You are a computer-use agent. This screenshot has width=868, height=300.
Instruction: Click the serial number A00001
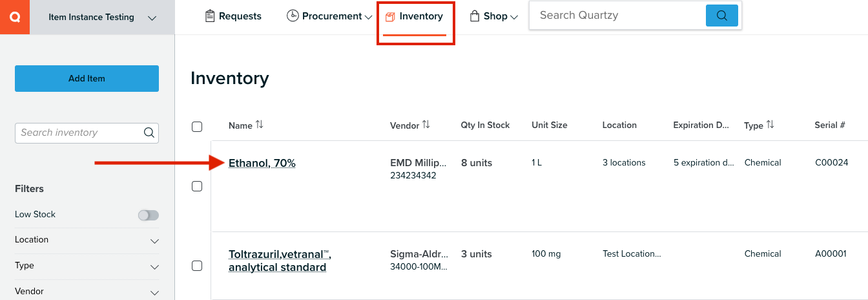(x=831, y=254)
